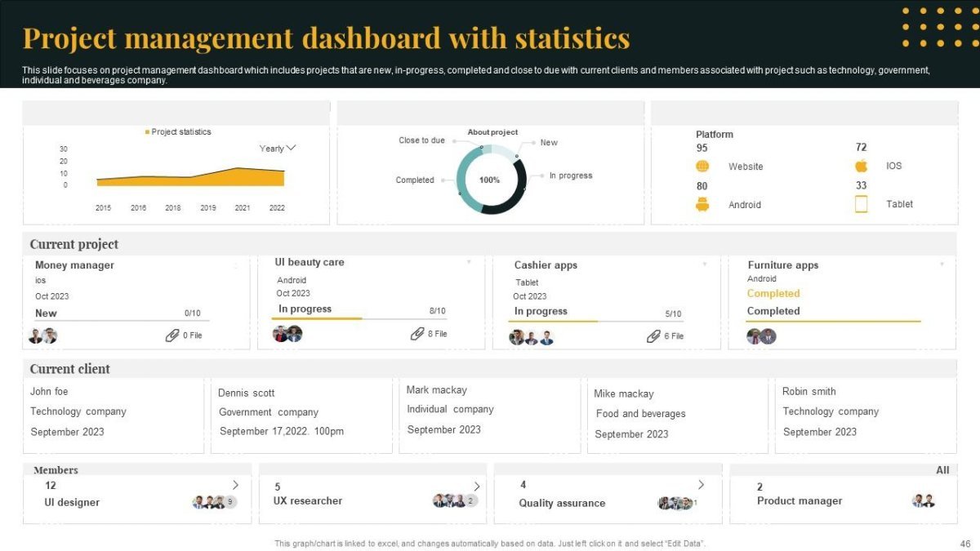Viewport: 980px width, 551px height.
Task: View Furniture apps member avatars
Action: coord(761,336)
